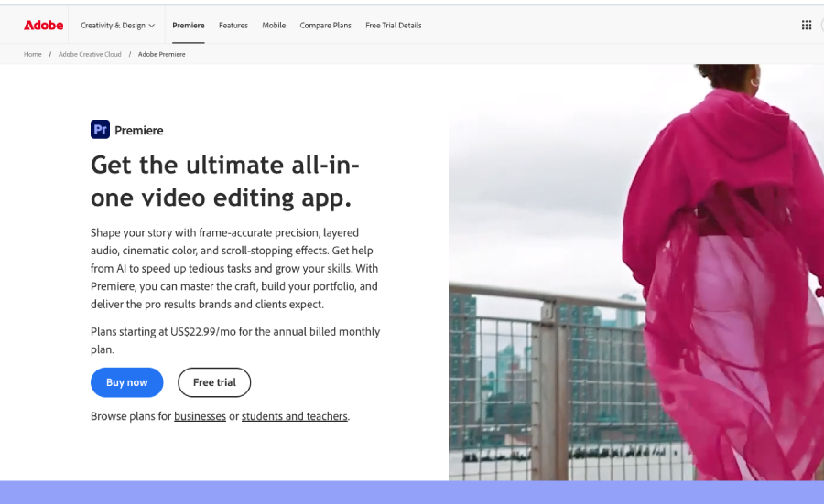Open the app launcher grid icon

click(807, 26)
